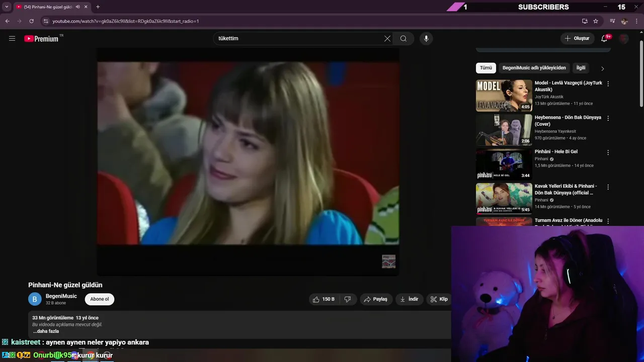Viewport: 644px width, 362px height.
Task: Like the video showing 150 B
Action: (x=323, y=299)
